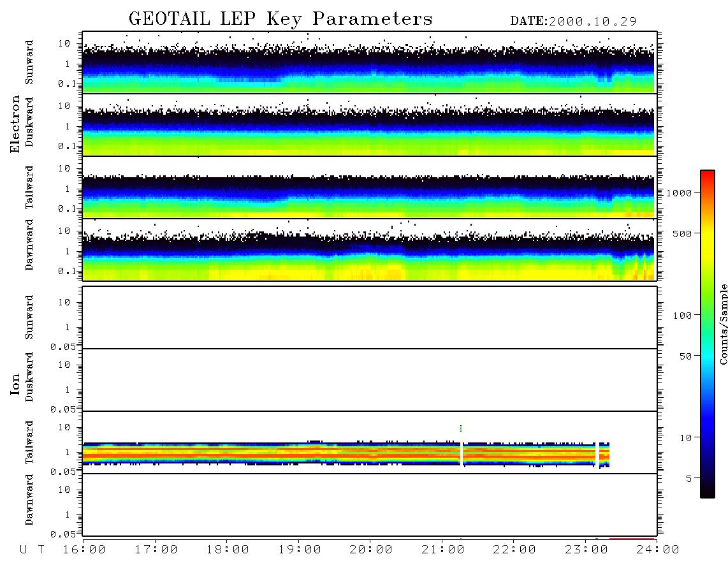Click the "16:00" time tick label
This screenshot has width=728, height=561.
click(x=84, y=550)
